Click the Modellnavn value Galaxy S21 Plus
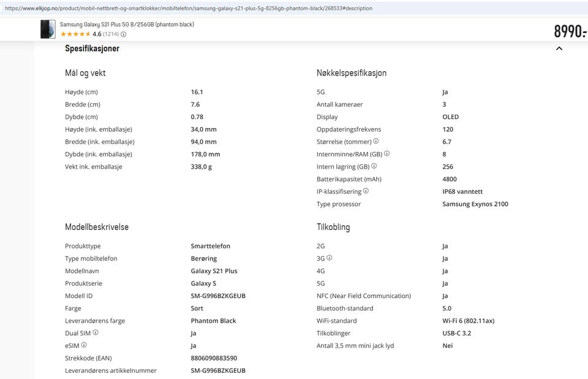Viewport: 588px width, 379px height. [214, 271]
